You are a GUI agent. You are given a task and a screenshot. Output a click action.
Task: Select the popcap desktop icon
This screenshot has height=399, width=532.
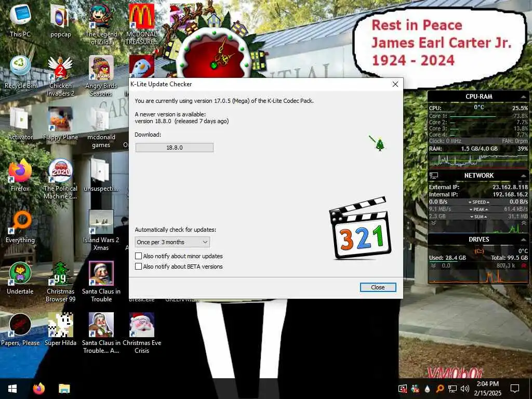coord(60,21)
